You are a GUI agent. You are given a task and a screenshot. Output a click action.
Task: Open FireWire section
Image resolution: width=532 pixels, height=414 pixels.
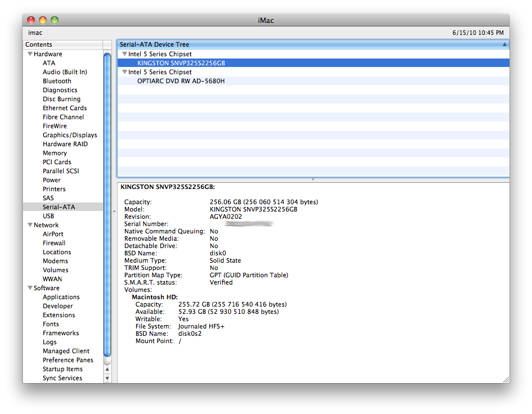tap(55, 126)
